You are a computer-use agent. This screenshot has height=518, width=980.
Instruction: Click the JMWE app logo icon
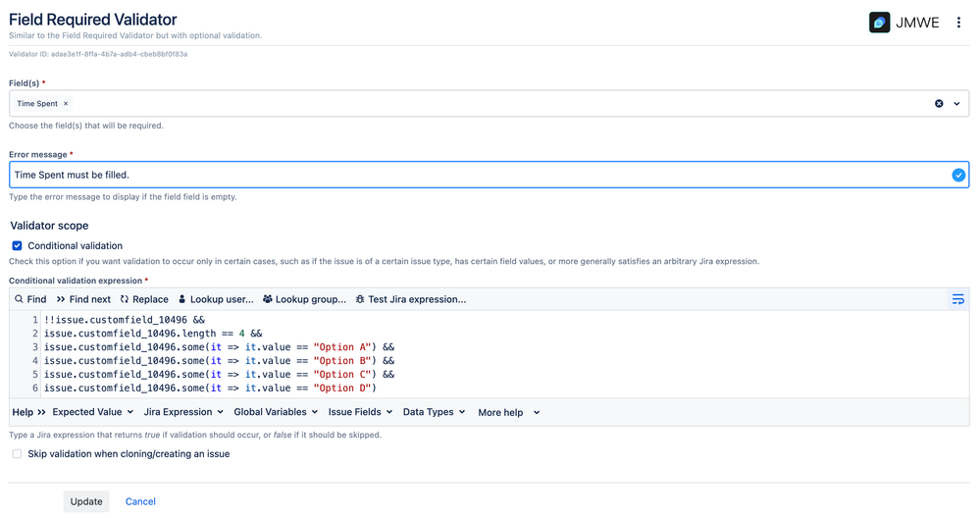tap(879, 23)
